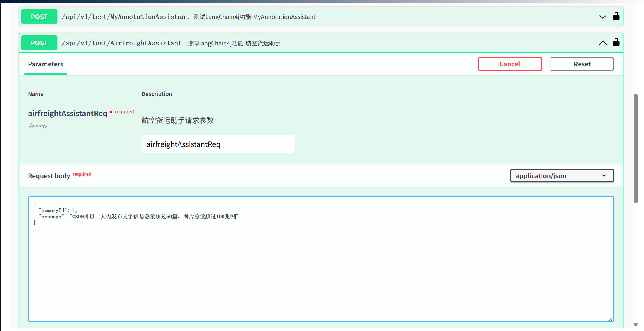This screenshot has height=331, width=644.
Task: Select the Parameters tab
Action: [x=46, y=64]
